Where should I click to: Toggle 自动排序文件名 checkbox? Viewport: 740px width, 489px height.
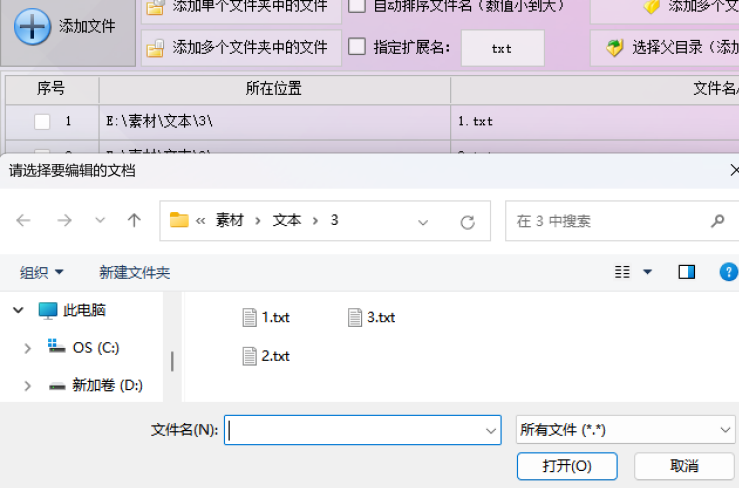(357, 6)
